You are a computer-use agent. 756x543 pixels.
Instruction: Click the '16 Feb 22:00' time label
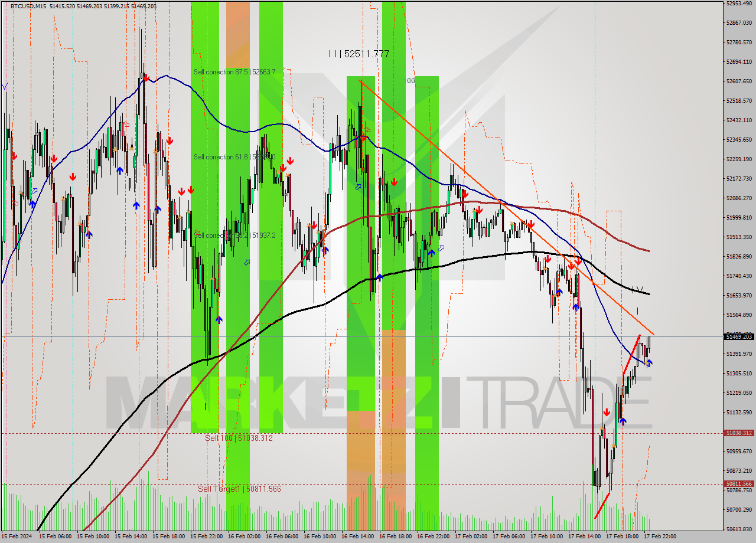click(x=433, y=537)
